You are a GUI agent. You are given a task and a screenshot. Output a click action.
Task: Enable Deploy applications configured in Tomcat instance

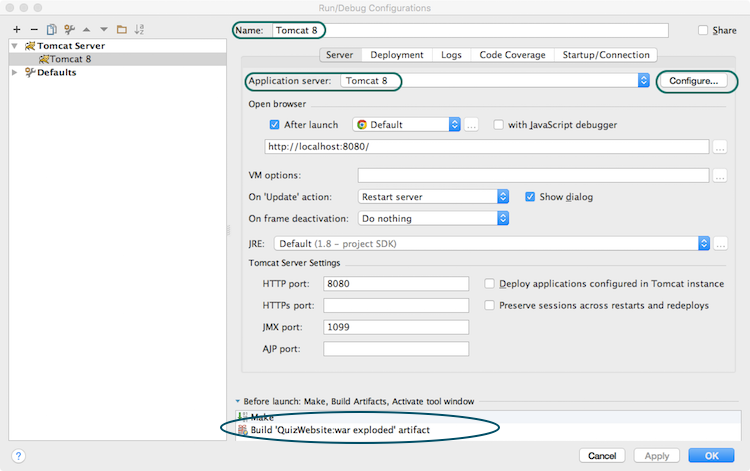pyautogui.click(x=489, y=284)
